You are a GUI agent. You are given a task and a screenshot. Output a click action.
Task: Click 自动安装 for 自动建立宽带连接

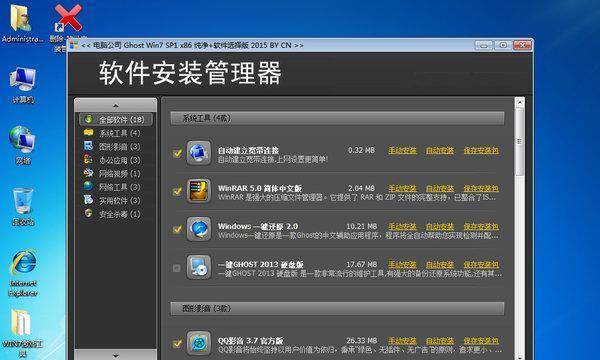(x=440, y=150)
